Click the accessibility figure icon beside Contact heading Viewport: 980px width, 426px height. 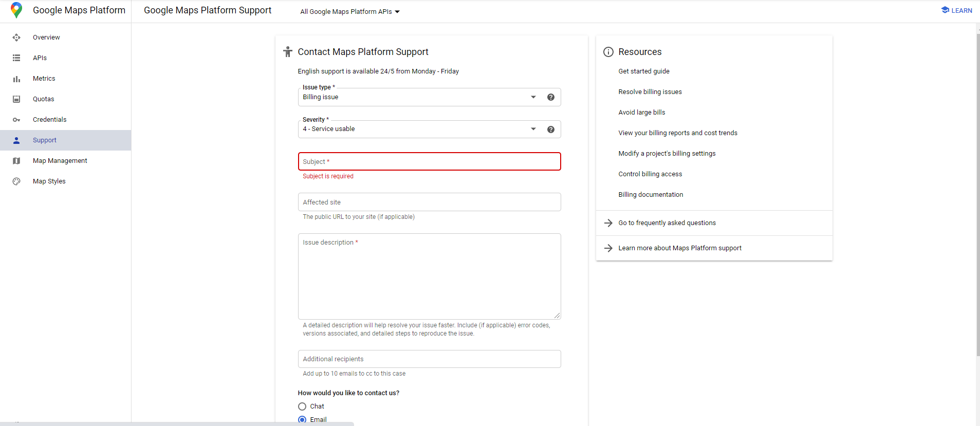(288, 51)
